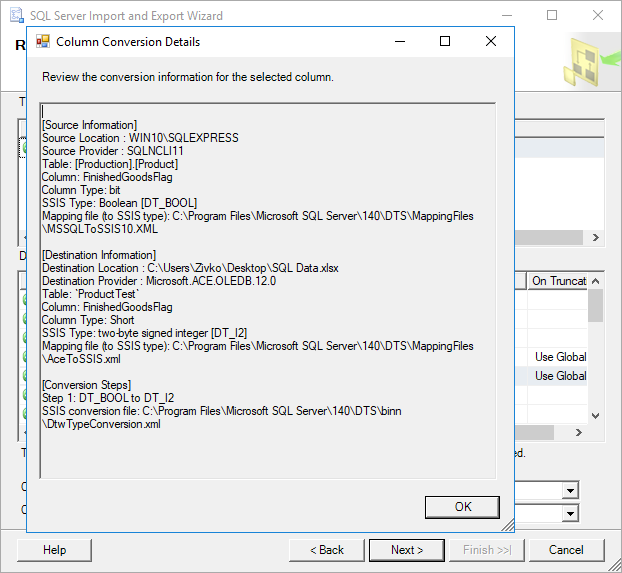Click the Table: `ProductTest` line

click(90, 294)
